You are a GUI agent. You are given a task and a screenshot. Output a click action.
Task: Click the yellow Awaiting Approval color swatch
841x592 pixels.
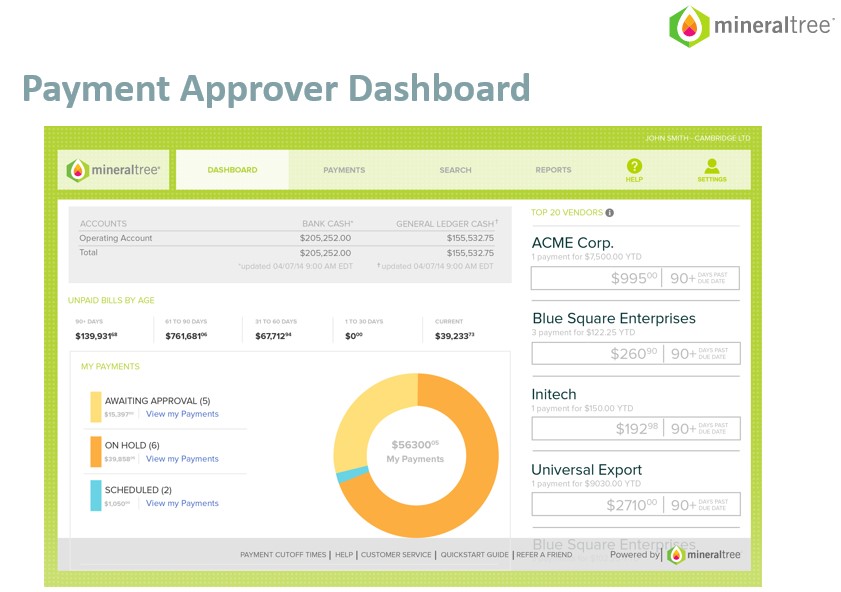tap(96, 406)
